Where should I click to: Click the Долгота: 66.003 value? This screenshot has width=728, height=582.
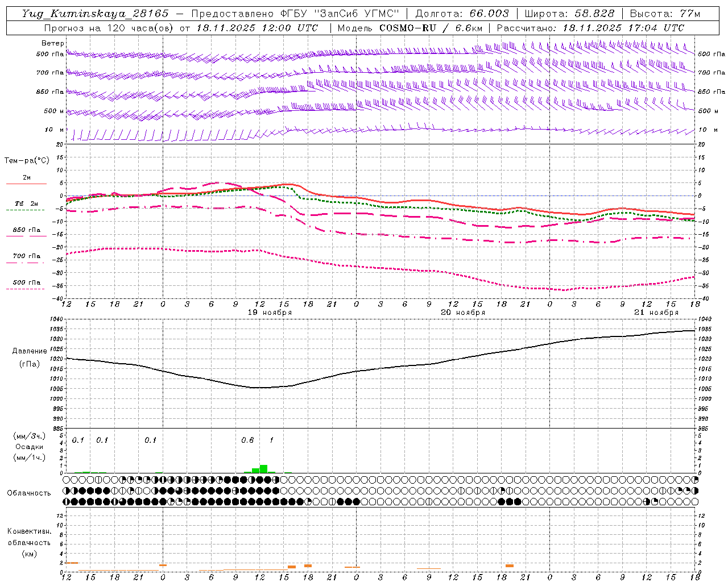[x=462, y=14]
